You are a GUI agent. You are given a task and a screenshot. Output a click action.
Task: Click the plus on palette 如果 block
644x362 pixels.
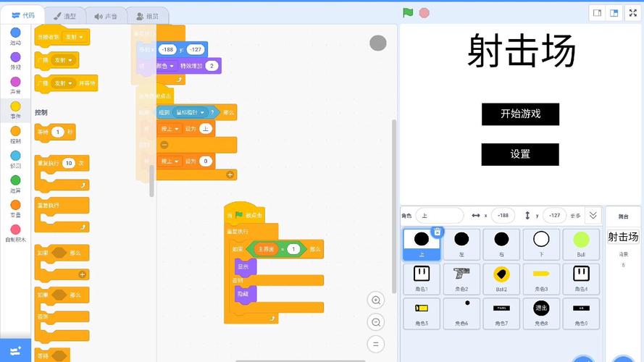pyautogui.click(x=82, y=274)
